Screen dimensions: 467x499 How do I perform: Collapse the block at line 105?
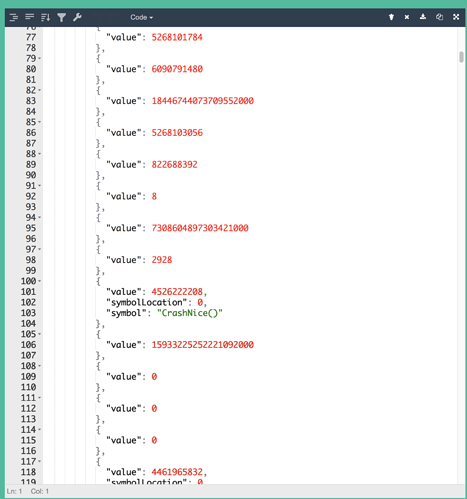pos(40,334)
